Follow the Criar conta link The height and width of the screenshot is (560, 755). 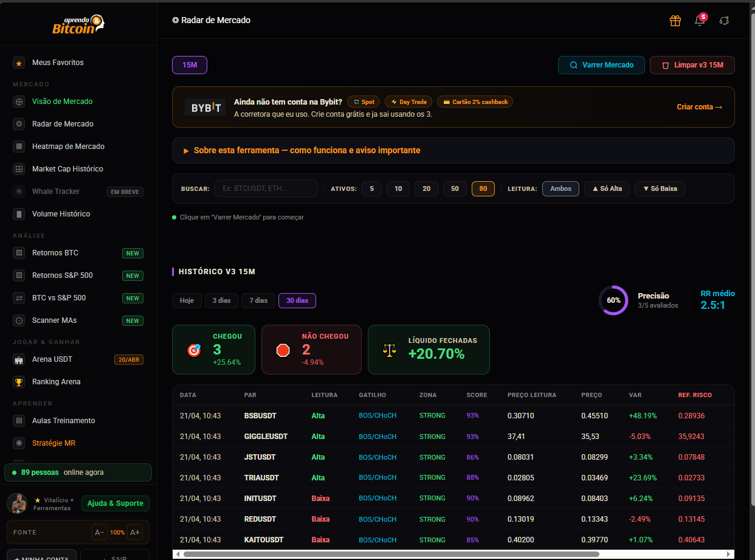pos(700,107)
